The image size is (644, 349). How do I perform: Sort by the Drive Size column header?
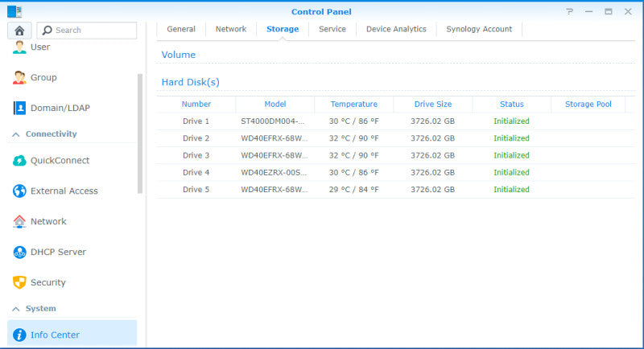(433, 105)
